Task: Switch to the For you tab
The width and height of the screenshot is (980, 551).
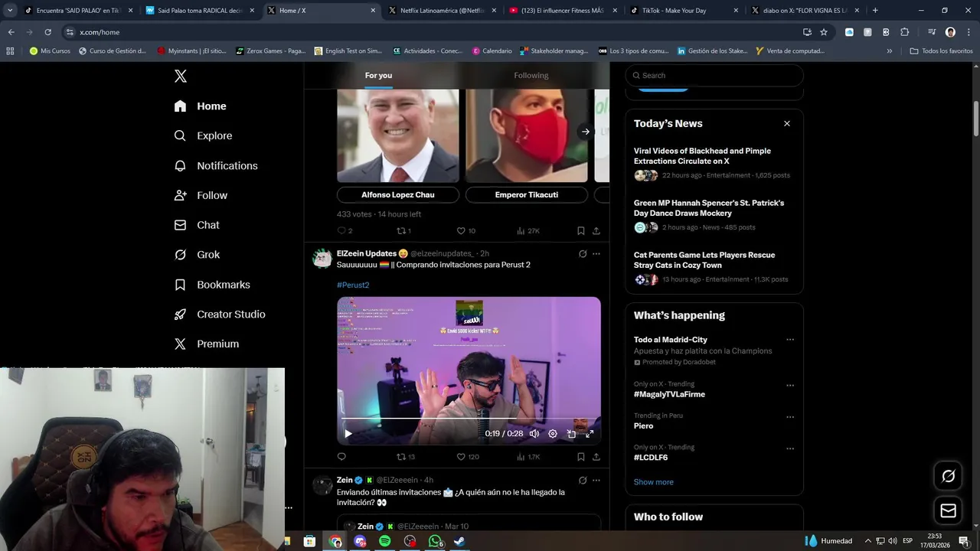Action: [x=378, y=75]
